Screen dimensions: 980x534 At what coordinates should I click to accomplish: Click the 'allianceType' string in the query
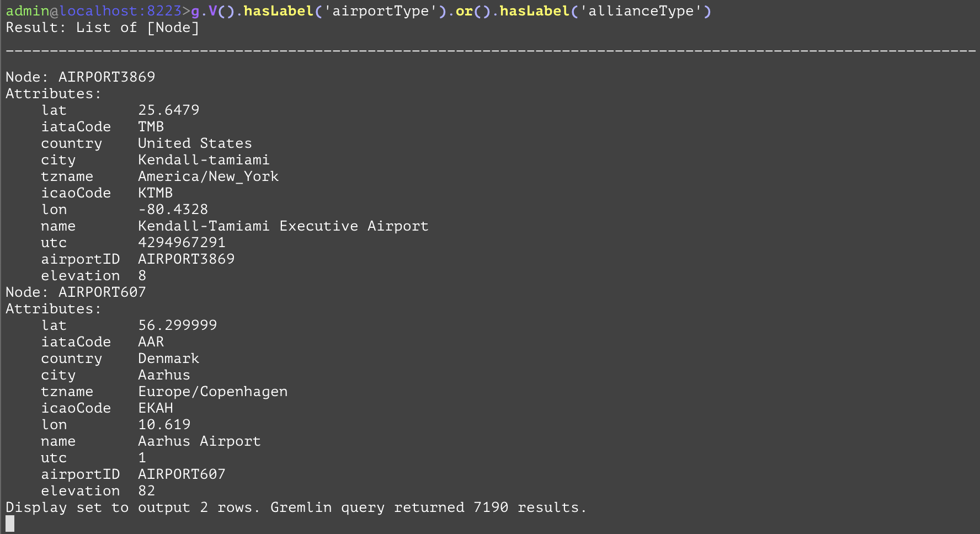click(x=641, y=11)
